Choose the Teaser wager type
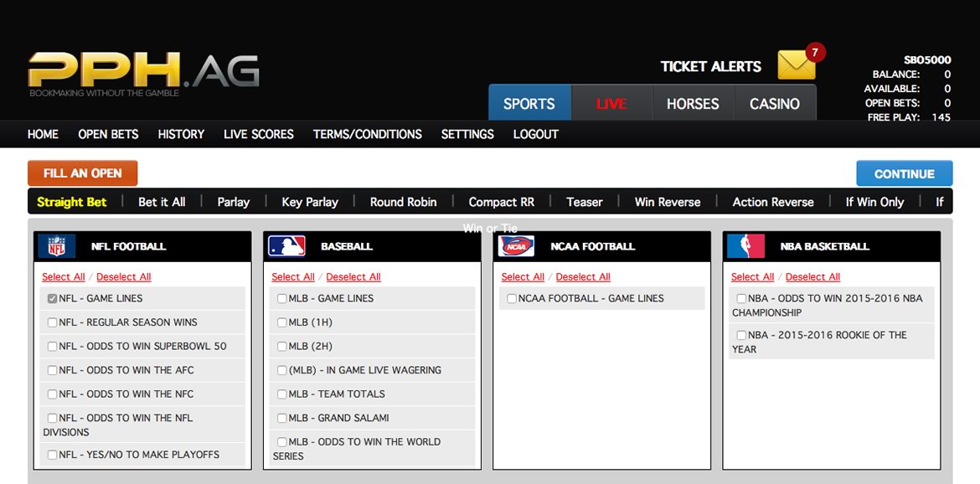This screenshot has height=484, width=980. [585, 202]
